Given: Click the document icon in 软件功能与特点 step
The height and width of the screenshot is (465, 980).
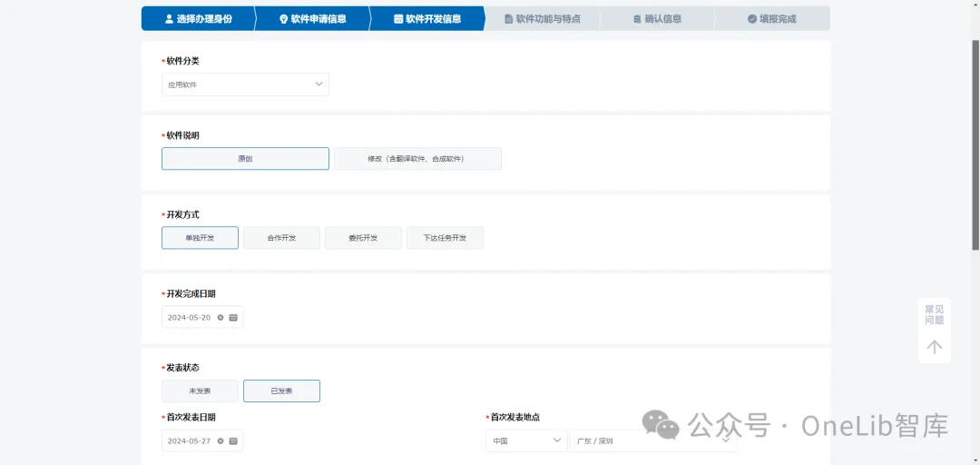Looking at the screenshot, I should click(x=509, y=19).
